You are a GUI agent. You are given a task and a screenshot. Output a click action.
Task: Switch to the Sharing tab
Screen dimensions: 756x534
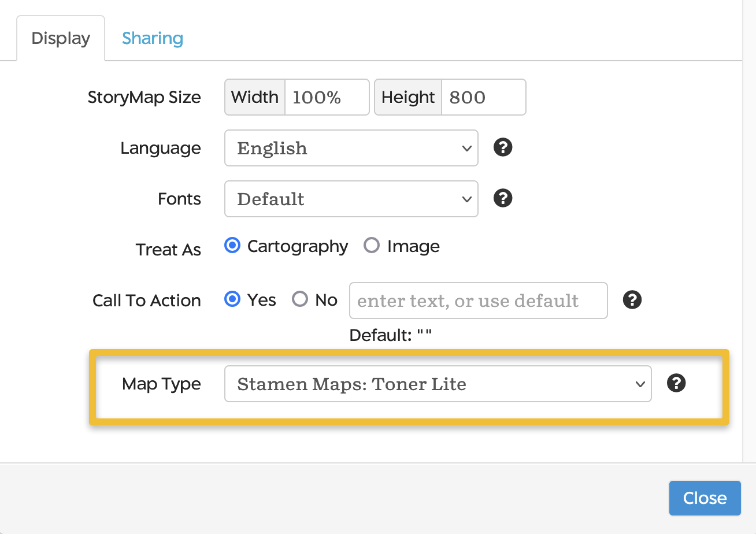tap(152, 38)
